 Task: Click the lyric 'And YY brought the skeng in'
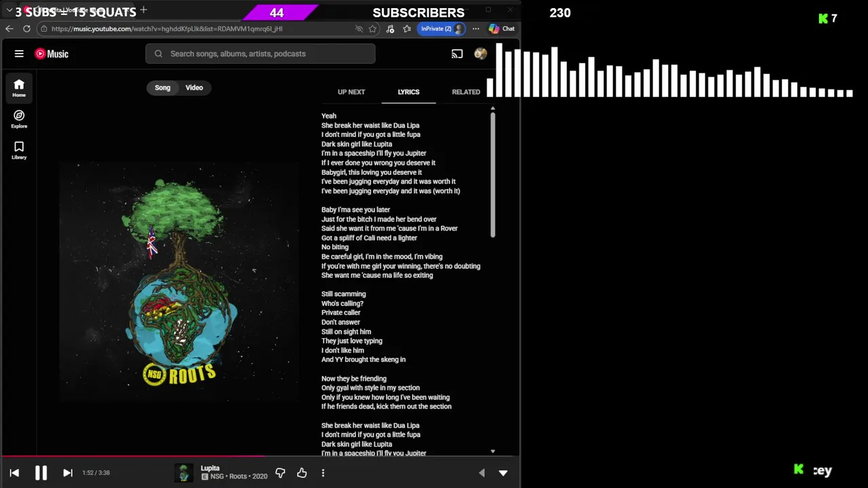[363, 360]
